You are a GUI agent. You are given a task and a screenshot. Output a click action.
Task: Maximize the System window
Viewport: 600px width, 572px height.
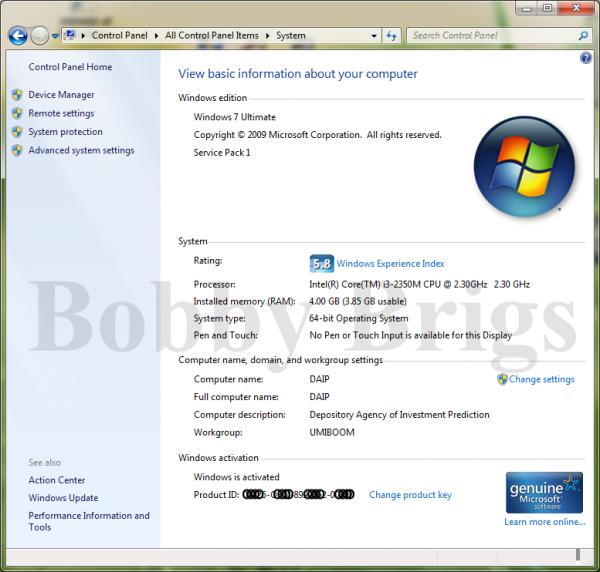pyautogui.click(x=547, y=8)
